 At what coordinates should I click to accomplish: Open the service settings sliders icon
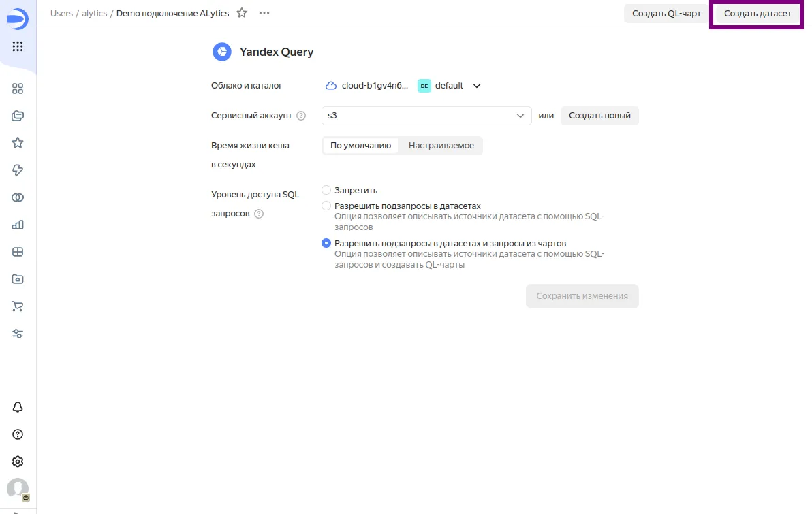click(18, 334)
